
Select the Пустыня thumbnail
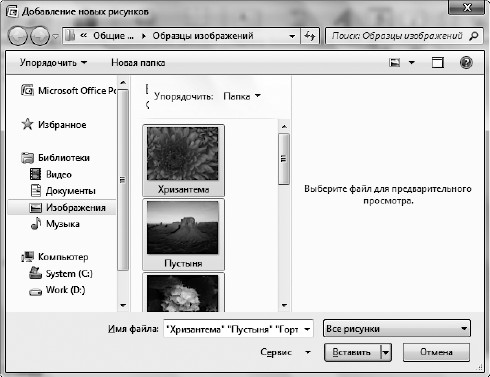183,234
